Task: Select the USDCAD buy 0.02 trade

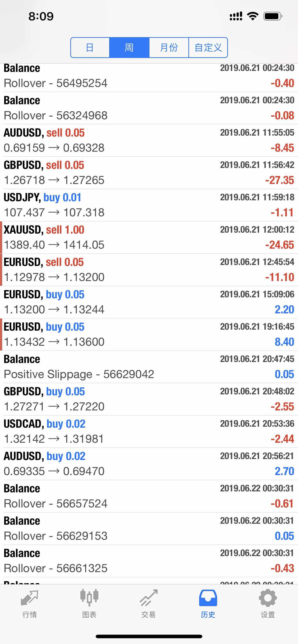Action: [149, 431]
